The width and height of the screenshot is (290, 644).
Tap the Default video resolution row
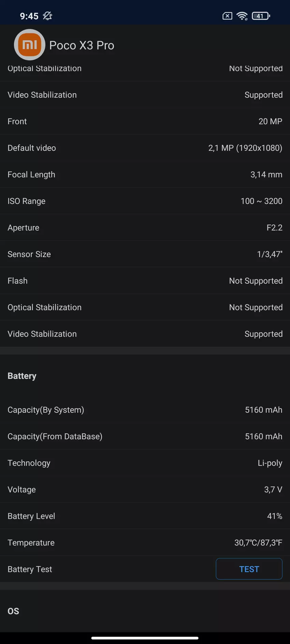pyautogui.click(x=145, y=148)
